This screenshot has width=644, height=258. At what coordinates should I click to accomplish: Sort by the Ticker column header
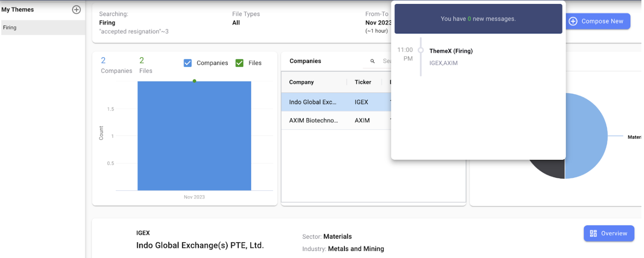click(x=362, y=82)
